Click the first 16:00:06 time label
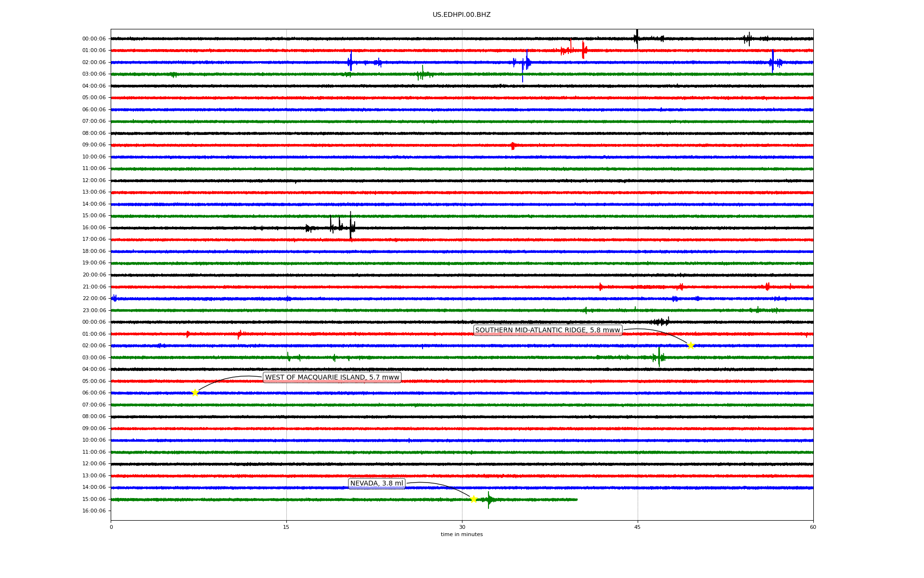The height and width of the screenshot is (578, 924). (x=94, y=227)
